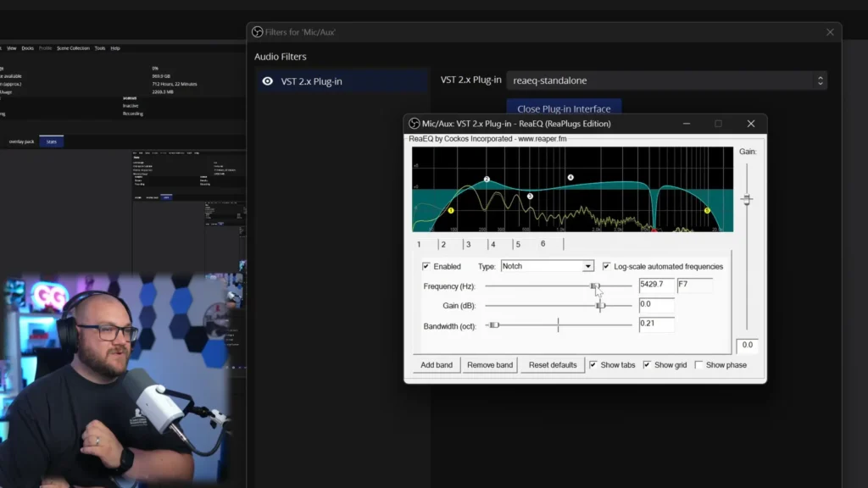Close the ReaEQ plug-in window
The width and height of the screenshot is (868, 488).
(751, 124)
